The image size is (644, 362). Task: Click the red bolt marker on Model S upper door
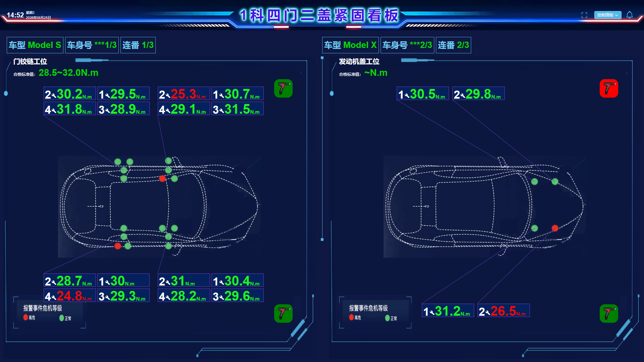pyautogui.click(x=162, y=178)
